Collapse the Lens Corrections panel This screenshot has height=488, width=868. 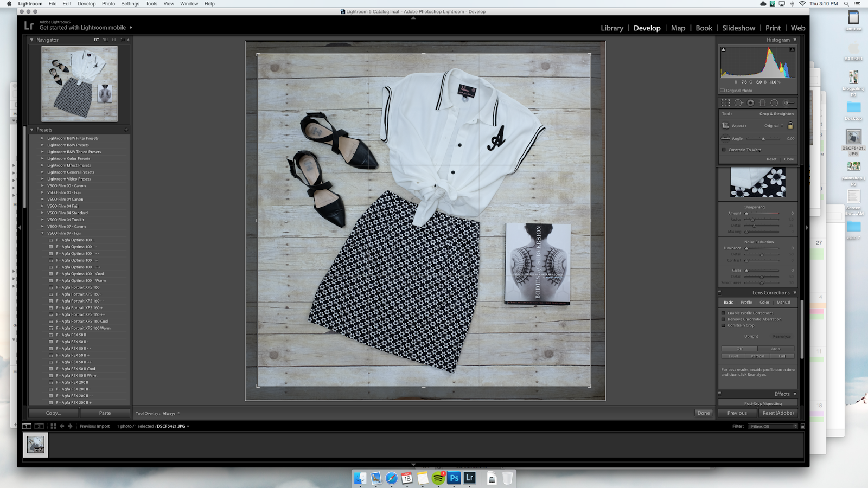point(795,293)
